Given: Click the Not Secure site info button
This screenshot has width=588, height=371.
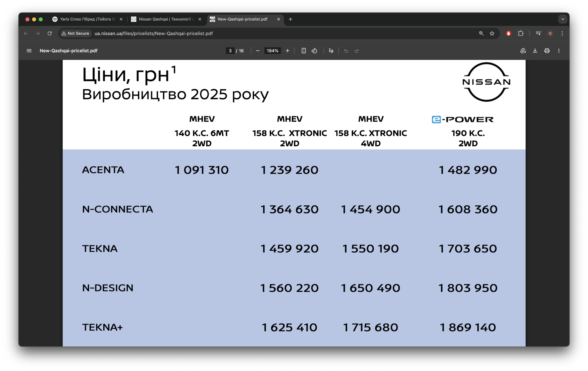Looking at the screenshot, I should 76,34.
